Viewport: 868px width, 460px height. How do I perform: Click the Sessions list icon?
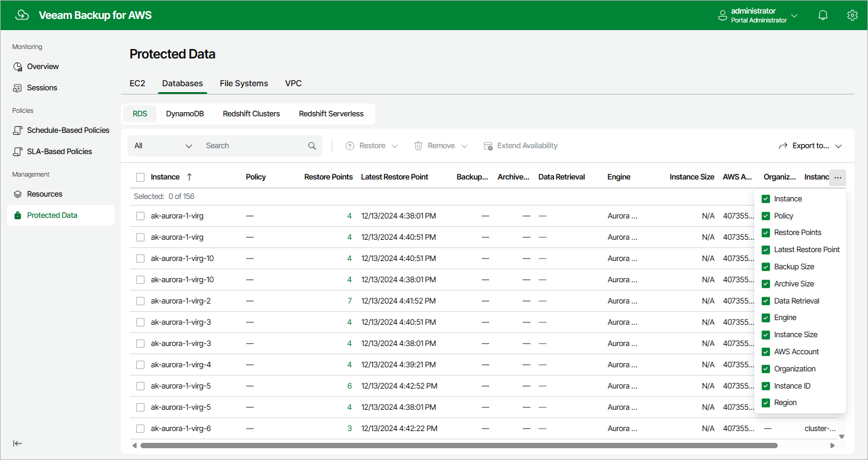tap(18, 88)
